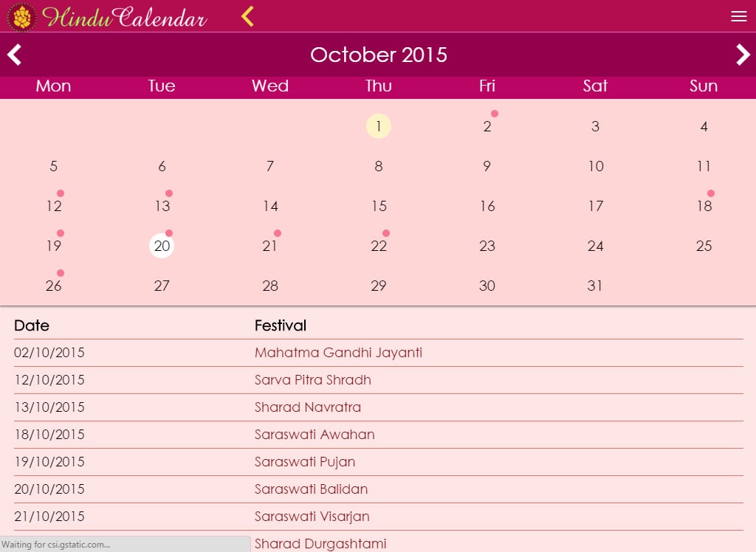Select date 5 in calendar
This screenshot has height=552, width=756.
point(53,166)
